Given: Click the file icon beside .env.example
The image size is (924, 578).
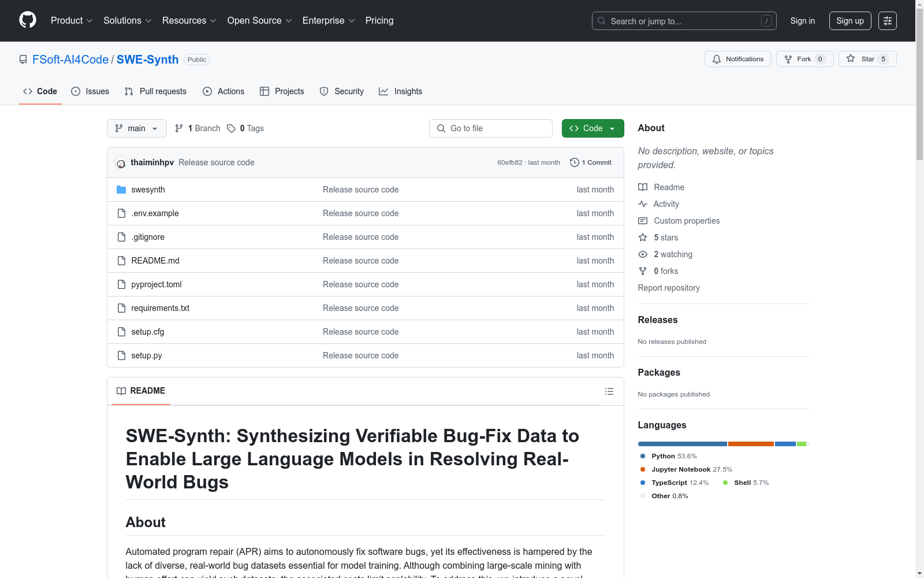Looking at the screenshot, I should pyautogui.click(x=121, y=213).
